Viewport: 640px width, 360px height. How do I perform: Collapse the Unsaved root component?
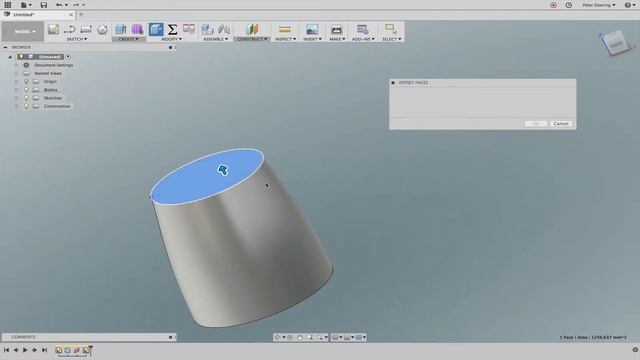pos(10,57)
